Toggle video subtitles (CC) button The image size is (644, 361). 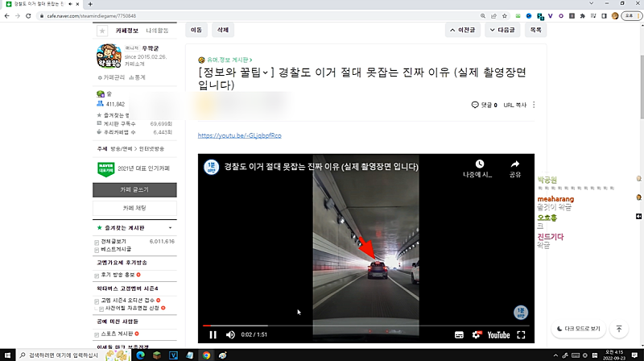459,334
